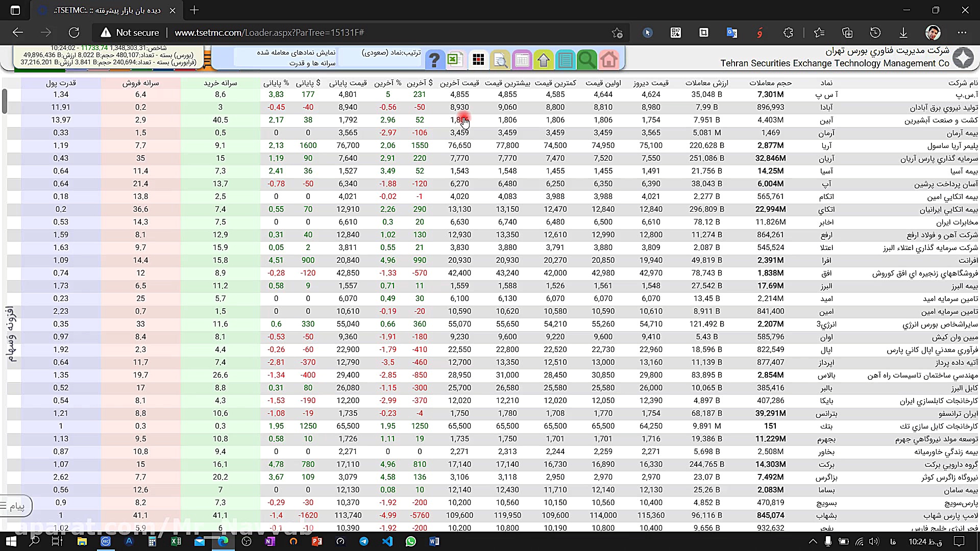The width and height of the screenshot is (980, 551).
Task: Click the pink home icon in the toolbar
Action: (x=608, y=60)
